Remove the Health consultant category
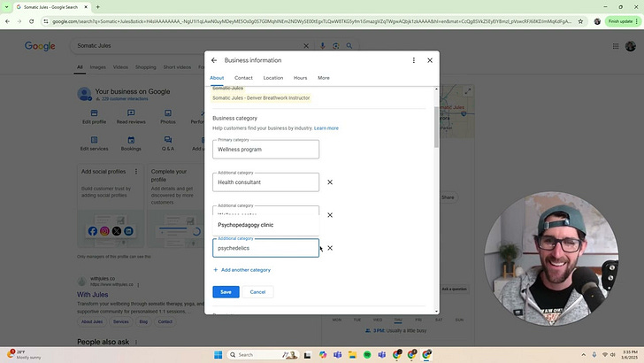The height and width of the screenshot is (363, 644). [330, 182]
